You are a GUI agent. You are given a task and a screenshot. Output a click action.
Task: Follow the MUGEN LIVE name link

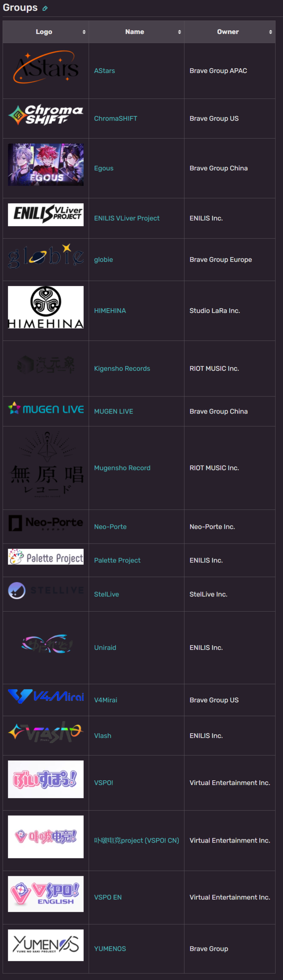pyautogui.click(x=114, y=411)
